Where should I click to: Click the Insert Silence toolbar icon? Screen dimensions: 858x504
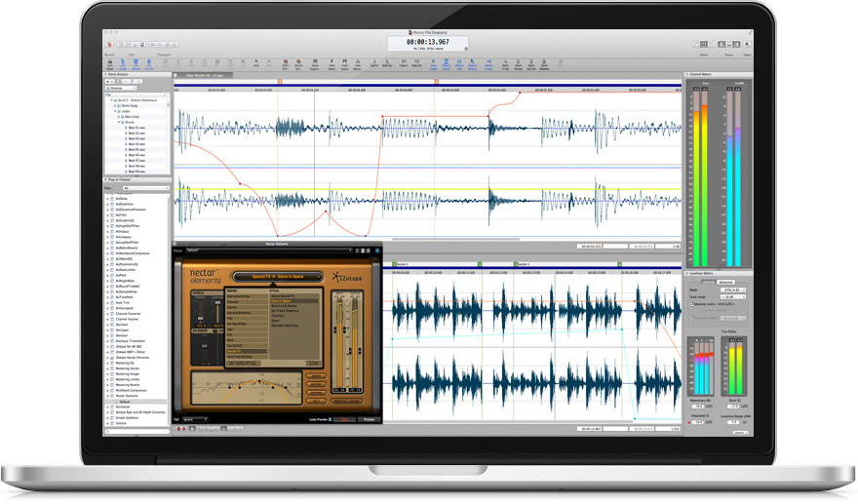[x=357, y=64]
